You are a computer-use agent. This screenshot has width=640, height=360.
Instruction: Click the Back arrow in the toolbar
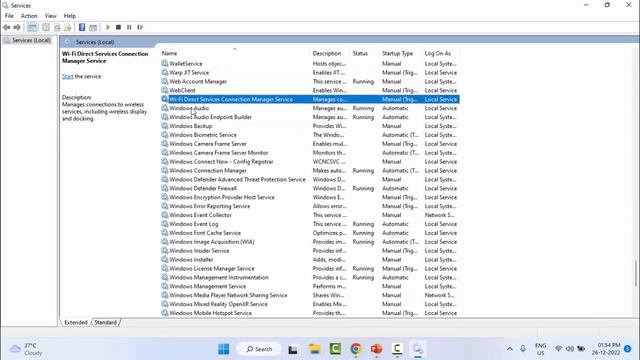(x=7, y=27)
